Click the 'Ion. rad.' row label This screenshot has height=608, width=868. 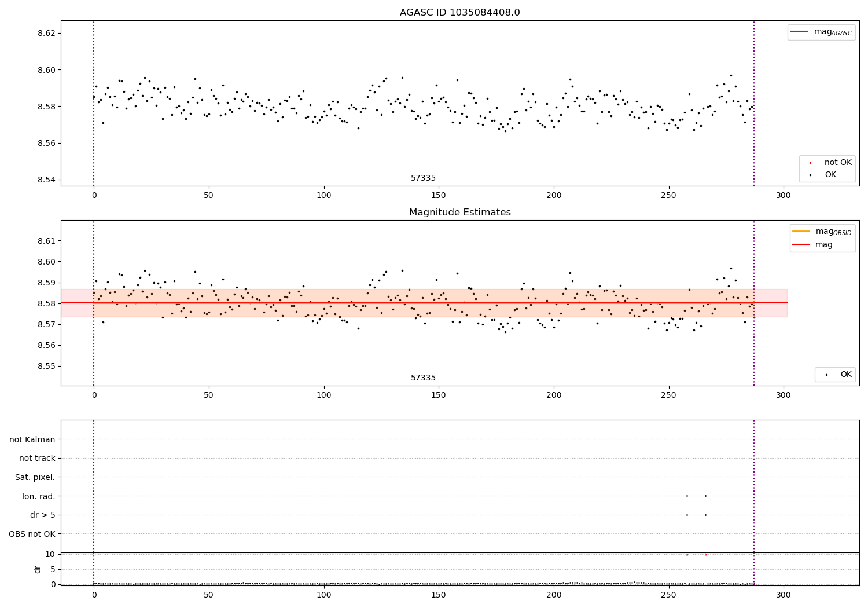pyautogui.click(x=39, y=497)
